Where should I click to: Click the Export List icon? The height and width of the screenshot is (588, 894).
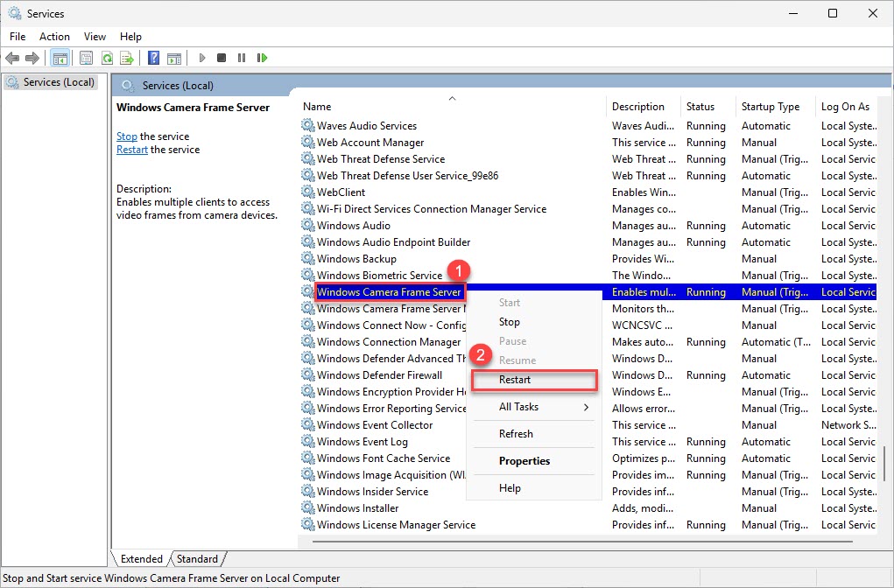127,58
